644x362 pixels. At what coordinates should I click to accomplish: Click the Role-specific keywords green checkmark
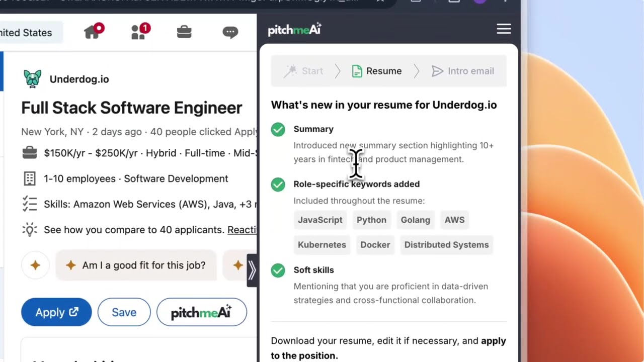click(x=278, y=185)
